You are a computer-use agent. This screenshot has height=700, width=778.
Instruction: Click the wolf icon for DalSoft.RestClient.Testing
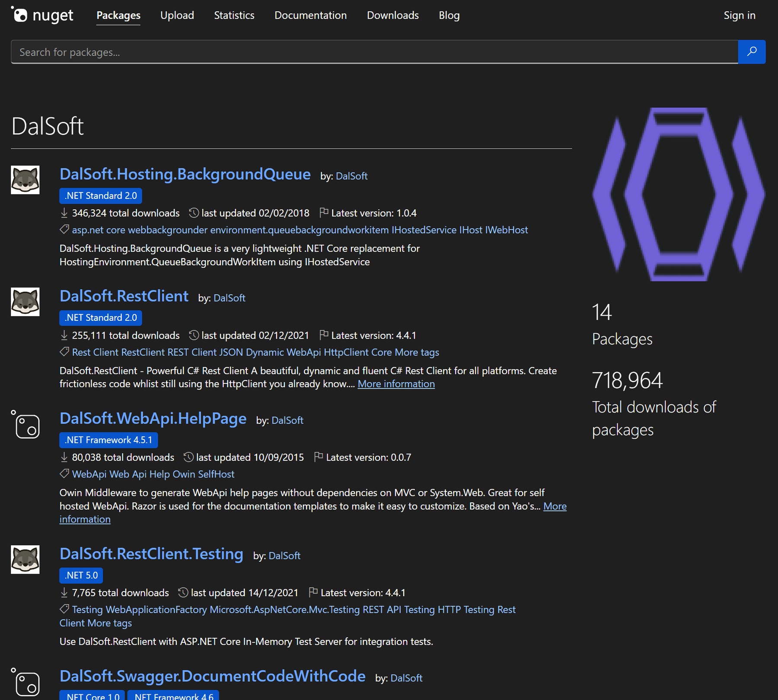click(x=25, y=559)
